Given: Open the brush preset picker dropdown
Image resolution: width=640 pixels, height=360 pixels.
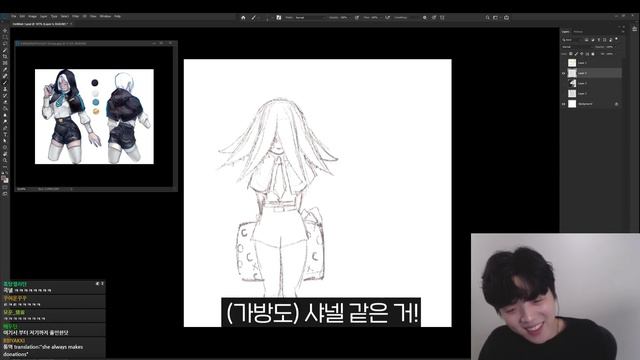Looking at the screenshot, I should tap(267, 18).
